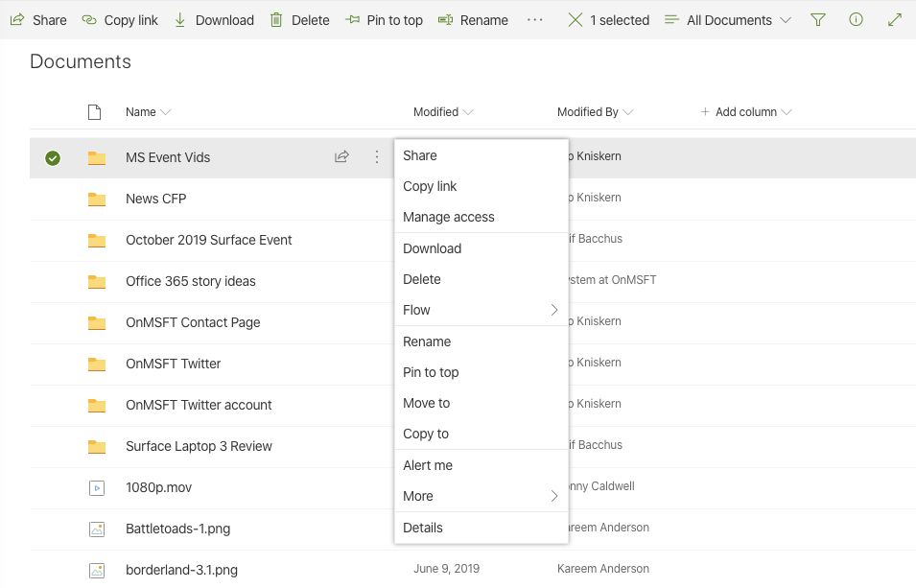Click the Share icon in the command bar
This screenshot has width=916, height=588.
tap(17, 19)
